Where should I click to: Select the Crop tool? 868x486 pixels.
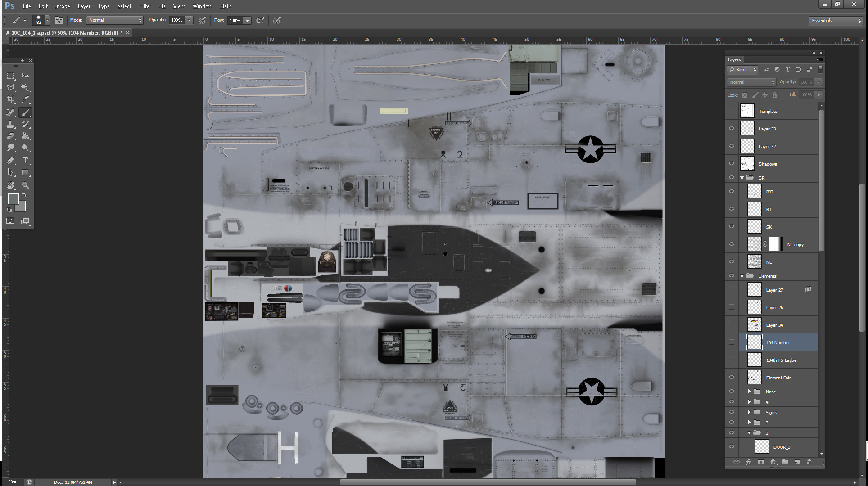10,99
